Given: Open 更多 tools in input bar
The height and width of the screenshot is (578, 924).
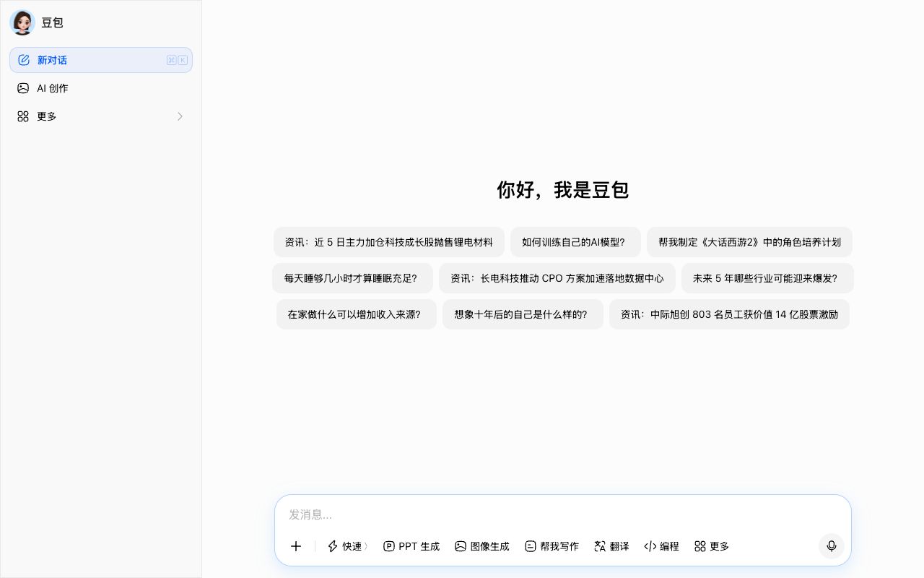Looking at the screenshot, I should click(x=712, y=546).
